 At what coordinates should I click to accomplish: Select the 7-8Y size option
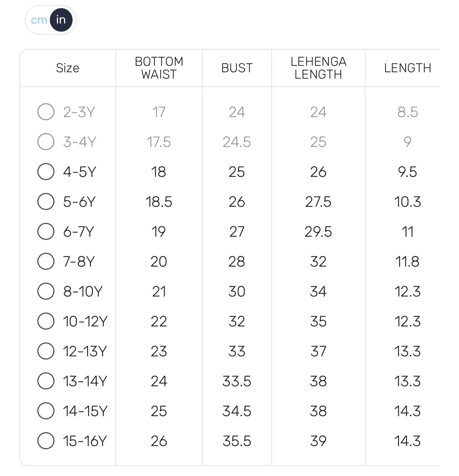[x=46, y=261]
